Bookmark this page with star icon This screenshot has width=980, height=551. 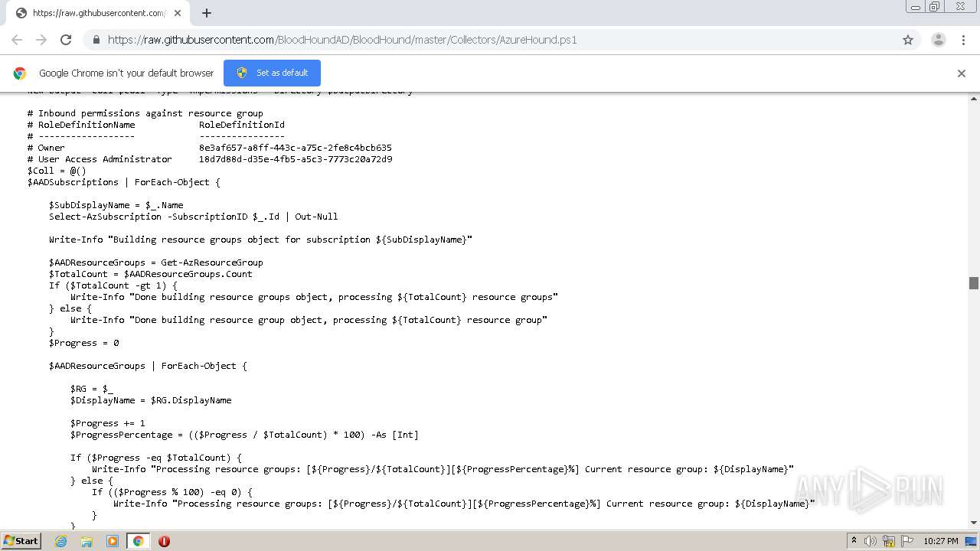(908, 40)
